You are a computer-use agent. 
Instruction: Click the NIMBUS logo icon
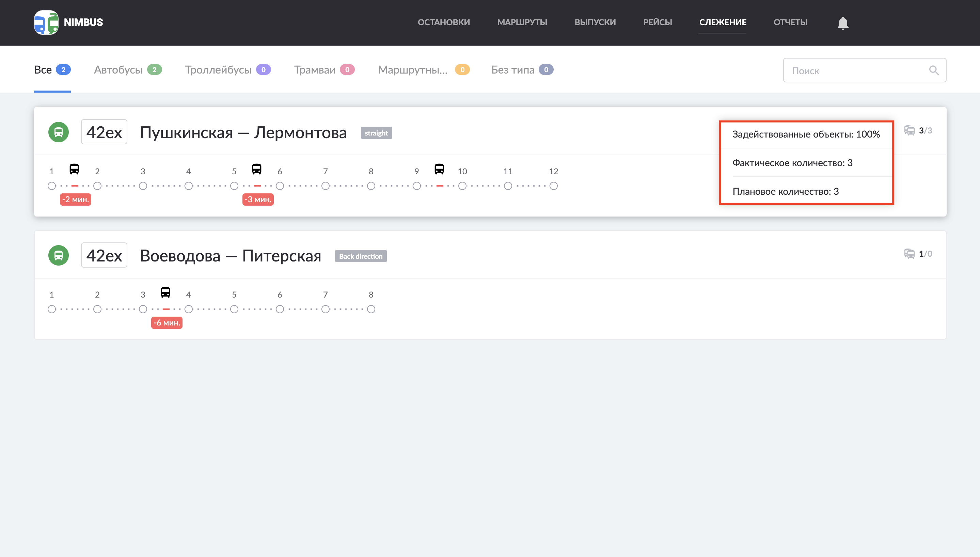coord(46,22)
